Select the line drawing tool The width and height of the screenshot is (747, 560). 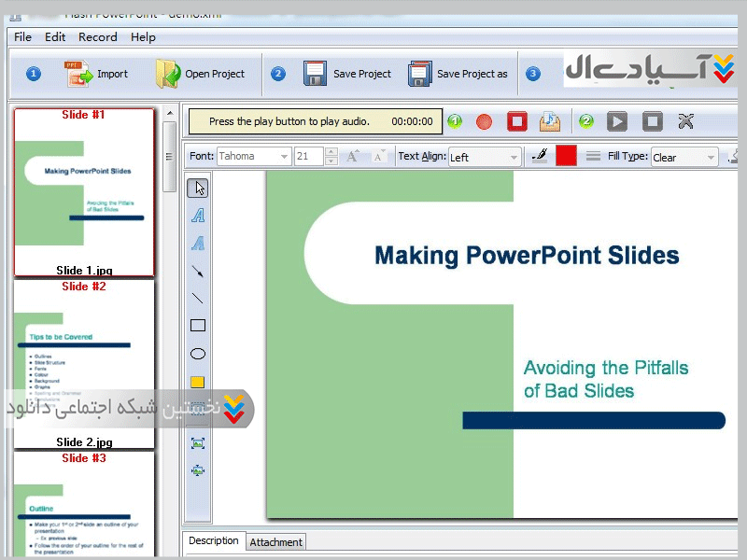click(x=198, y=299)
